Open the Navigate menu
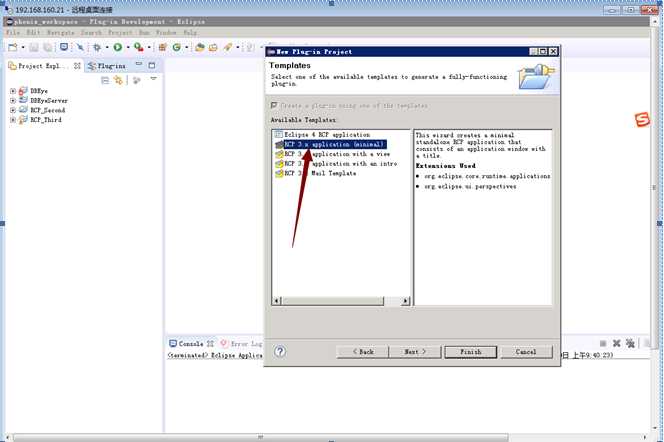This screenshot has width=664, height=442. pos(61,33)
